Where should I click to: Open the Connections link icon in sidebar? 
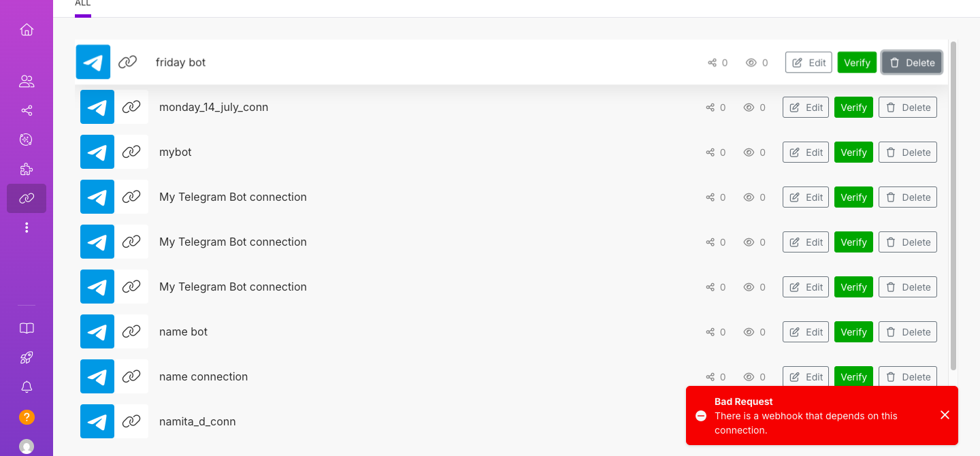coord(27,199)
